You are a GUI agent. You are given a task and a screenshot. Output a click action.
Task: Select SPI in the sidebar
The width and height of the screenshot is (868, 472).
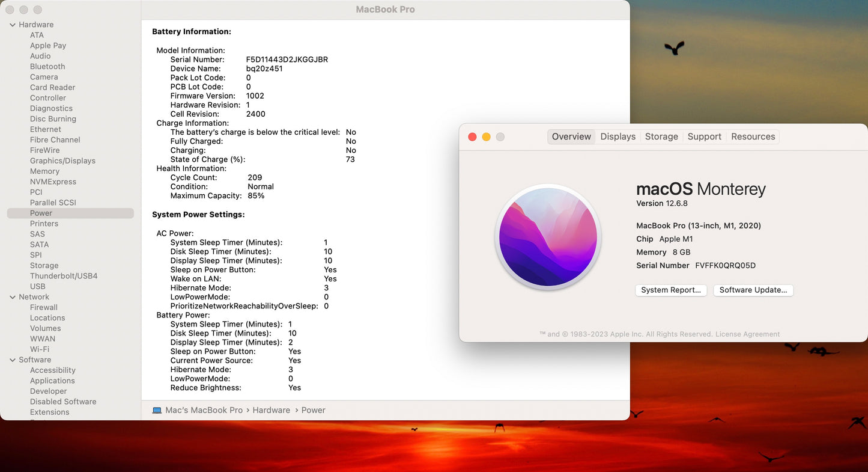click(35, 255)
